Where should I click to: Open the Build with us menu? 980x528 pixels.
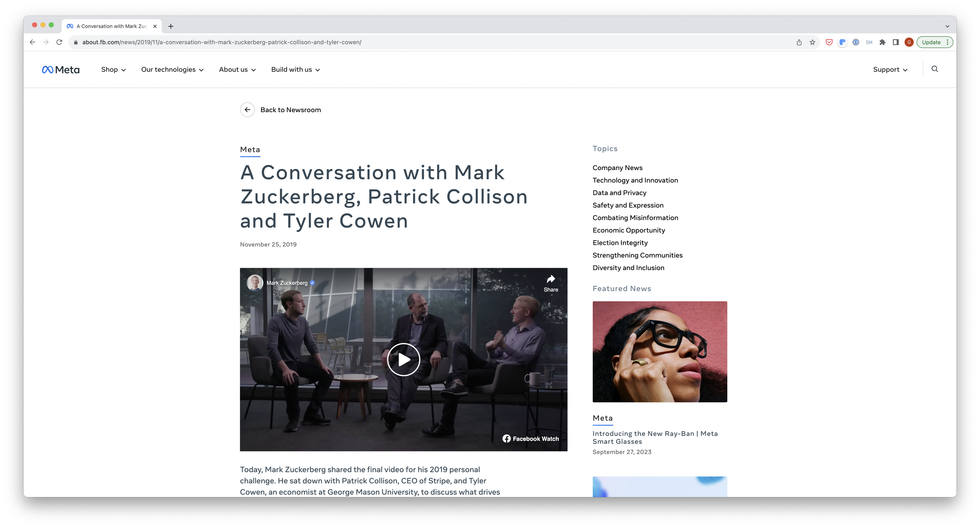coord(295,70)
